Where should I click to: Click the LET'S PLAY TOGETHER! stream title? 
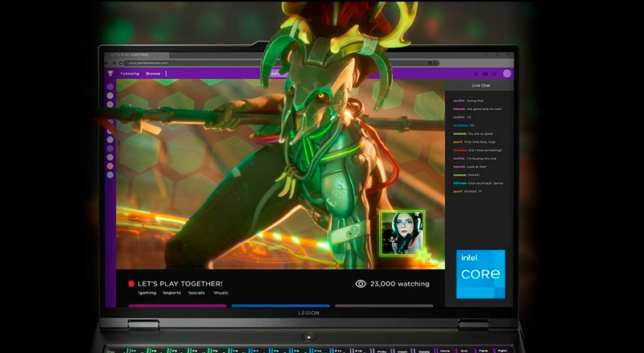click(180, 284)
